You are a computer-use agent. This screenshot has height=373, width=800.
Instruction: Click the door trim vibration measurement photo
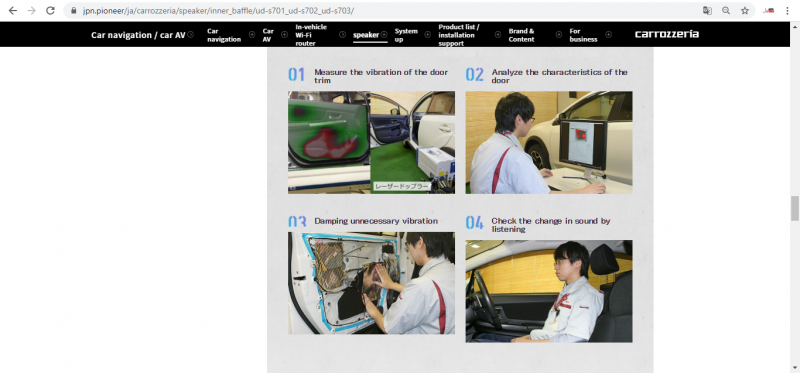371,142
